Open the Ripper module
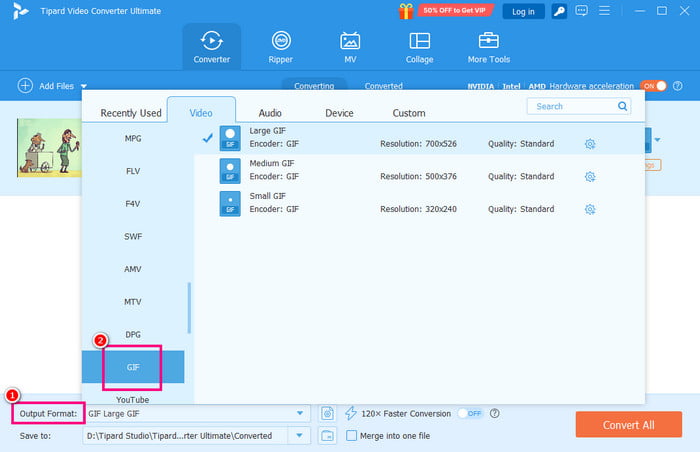This screenshot has height=452, width=700. point(281,46)
